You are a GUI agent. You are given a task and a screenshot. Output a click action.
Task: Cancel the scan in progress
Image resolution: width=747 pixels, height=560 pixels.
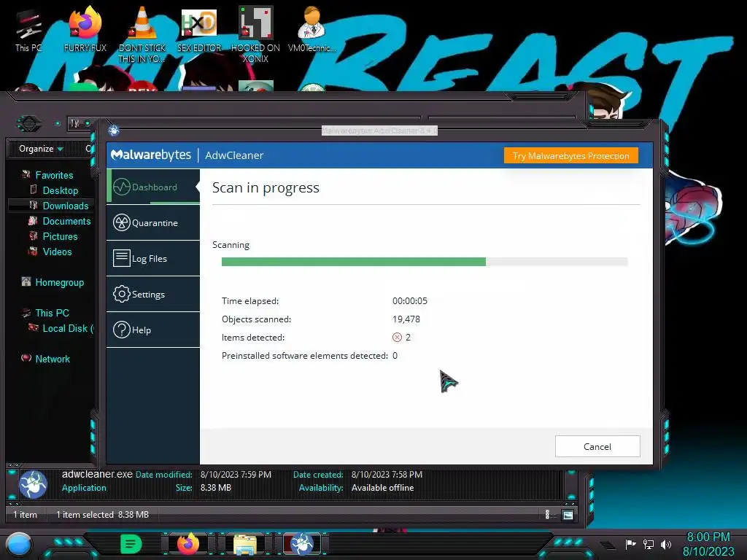point(597,446)
